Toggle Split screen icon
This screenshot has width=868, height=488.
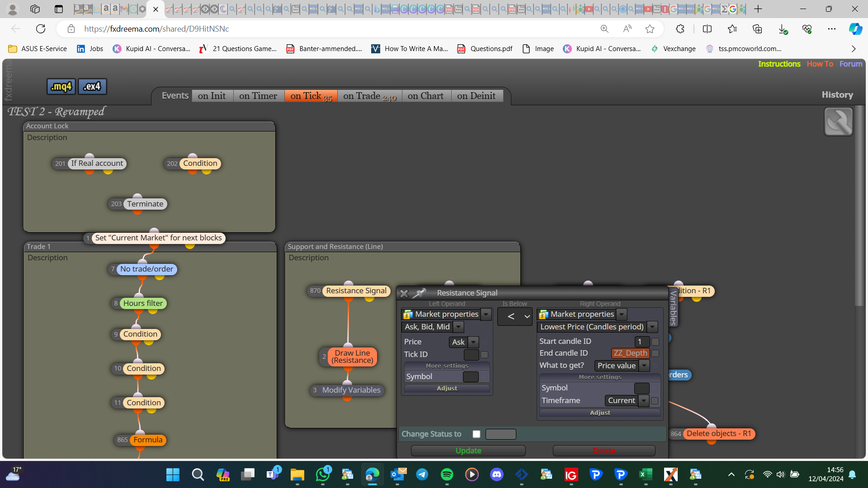coord(707,29)
